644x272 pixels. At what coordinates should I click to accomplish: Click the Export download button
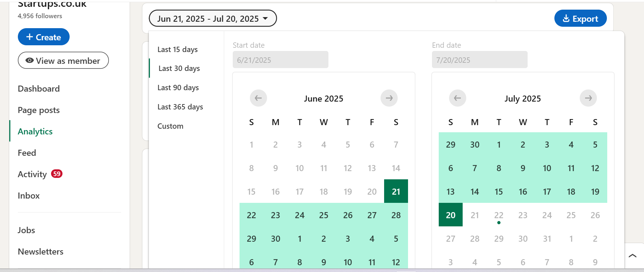[x=580, y=19]
